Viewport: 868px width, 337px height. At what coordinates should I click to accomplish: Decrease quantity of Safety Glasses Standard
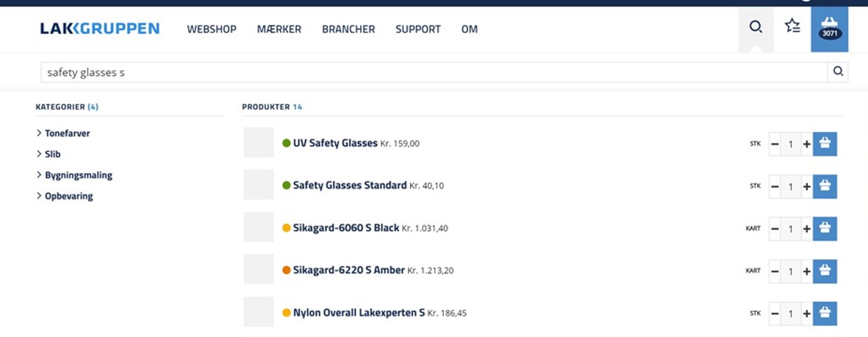tap(775, 187)
